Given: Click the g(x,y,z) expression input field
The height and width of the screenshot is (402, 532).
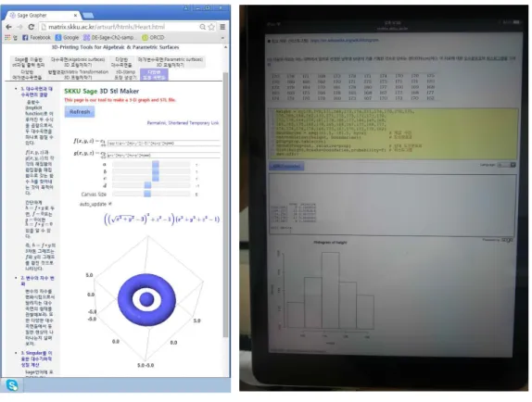Looking at the screenshot, I should point(163,155).
